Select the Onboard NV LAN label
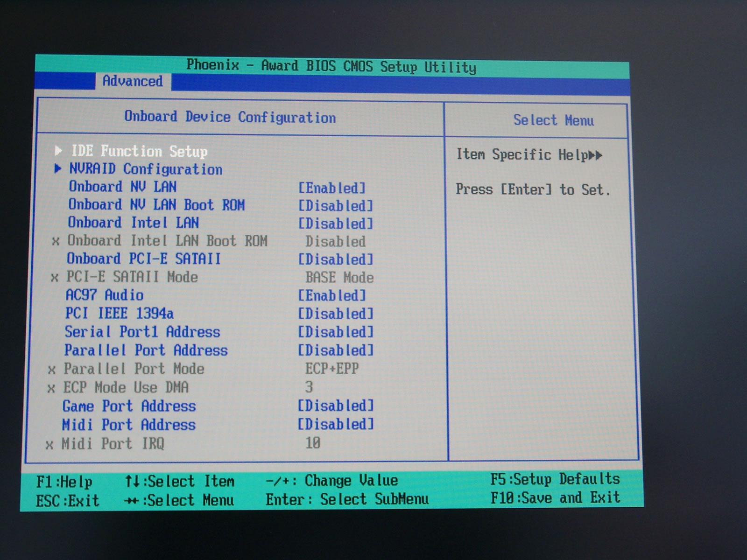This screenshot has height=560, width=747. point(123,187)
